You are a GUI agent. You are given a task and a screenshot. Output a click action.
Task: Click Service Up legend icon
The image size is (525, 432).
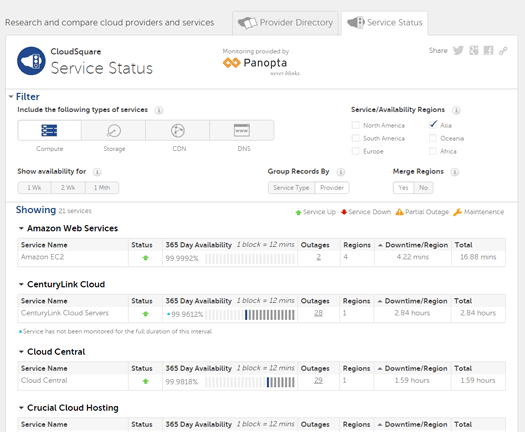(x=298, y=212)
